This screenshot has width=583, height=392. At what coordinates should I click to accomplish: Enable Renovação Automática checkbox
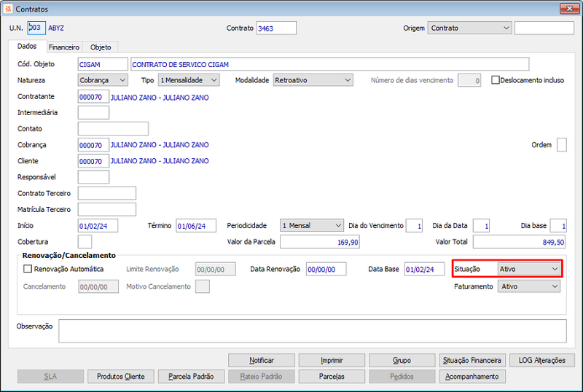tap(28, 269)
